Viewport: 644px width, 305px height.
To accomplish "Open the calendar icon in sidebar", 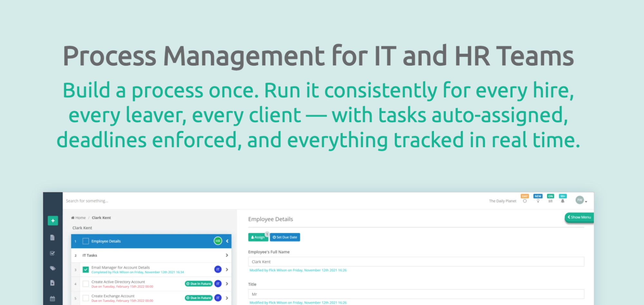I will [x=53, y=299].
